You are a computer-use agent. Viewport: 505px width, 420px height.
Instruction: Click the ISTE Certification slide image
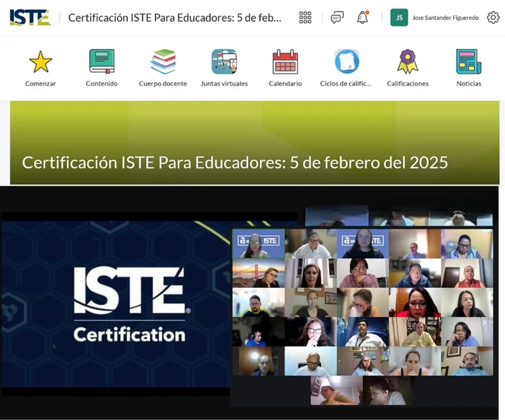pos(116,304)
